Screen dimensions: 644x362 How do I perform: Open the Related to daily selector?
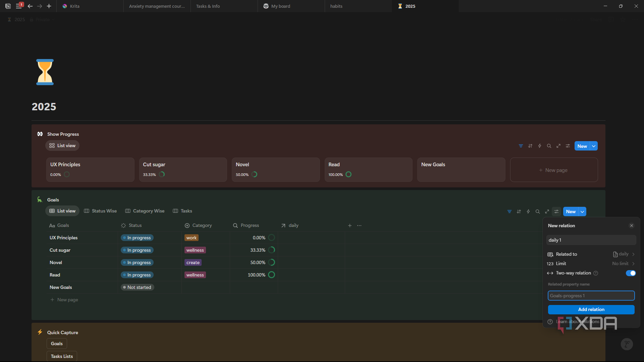(591, 254)
